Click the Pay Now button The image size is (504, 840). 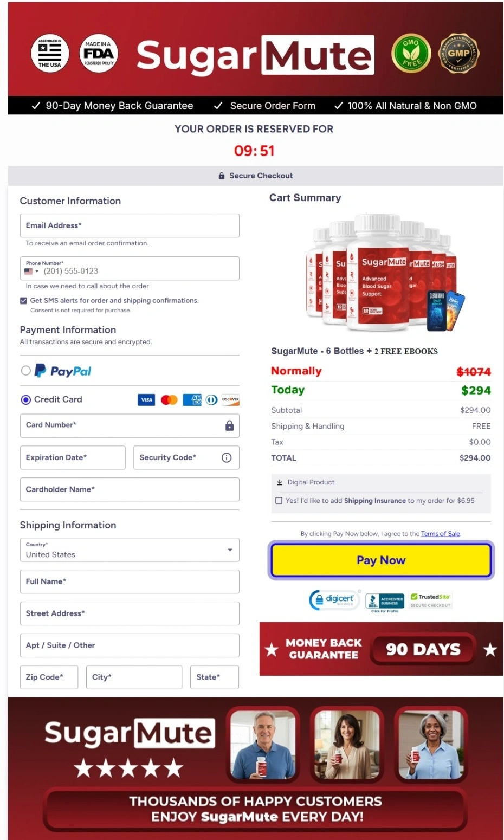380,560
